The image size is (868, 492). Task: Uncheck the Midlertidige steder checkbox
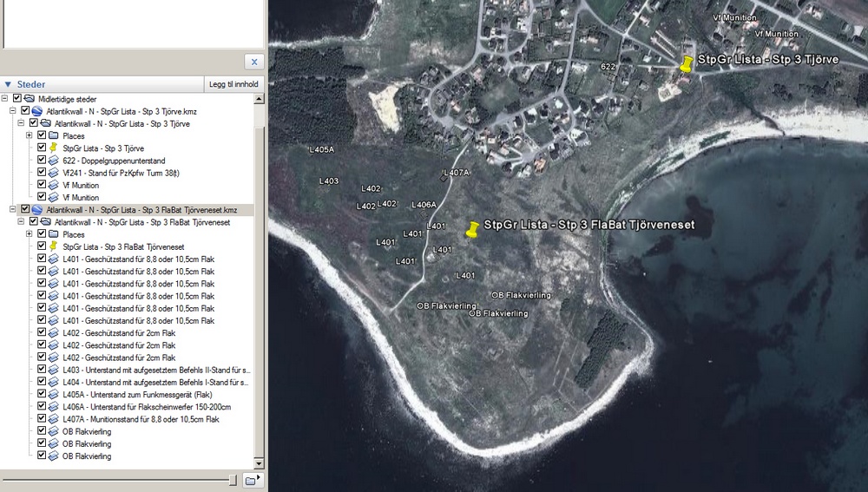[16, 99]
